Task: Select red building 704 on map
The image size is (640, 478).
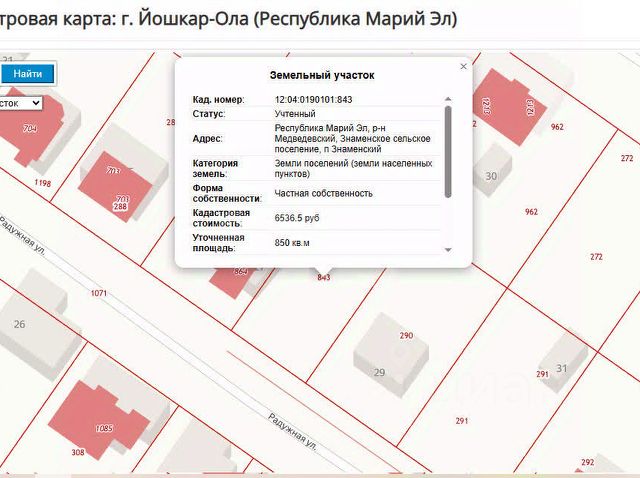Action: coord(30,130)
